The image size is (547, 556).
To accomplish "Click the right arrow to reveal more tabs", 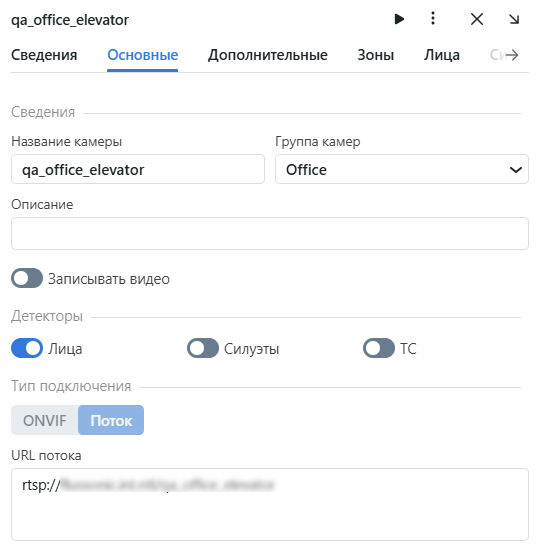I will 512,55.
